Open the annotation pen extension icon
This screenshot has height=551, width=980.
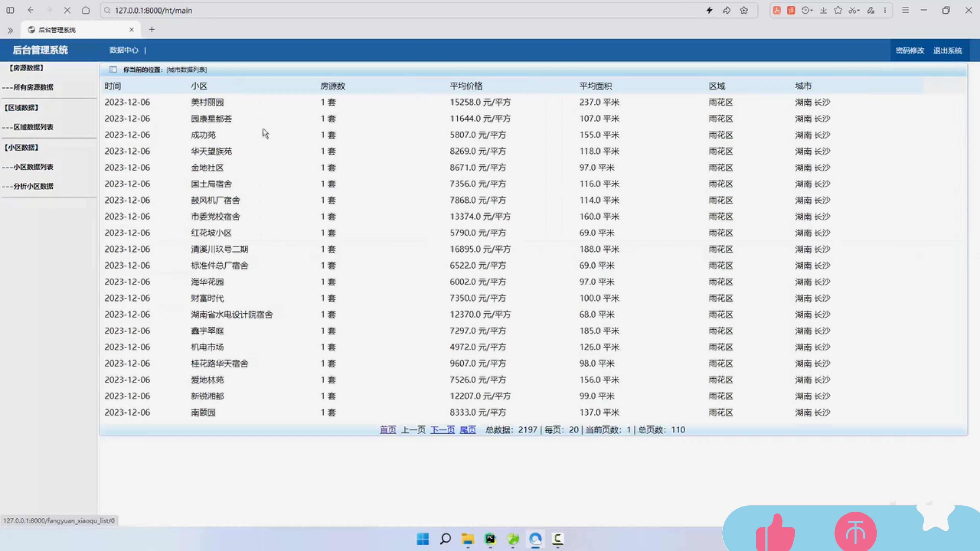click(x=871, y=10)
